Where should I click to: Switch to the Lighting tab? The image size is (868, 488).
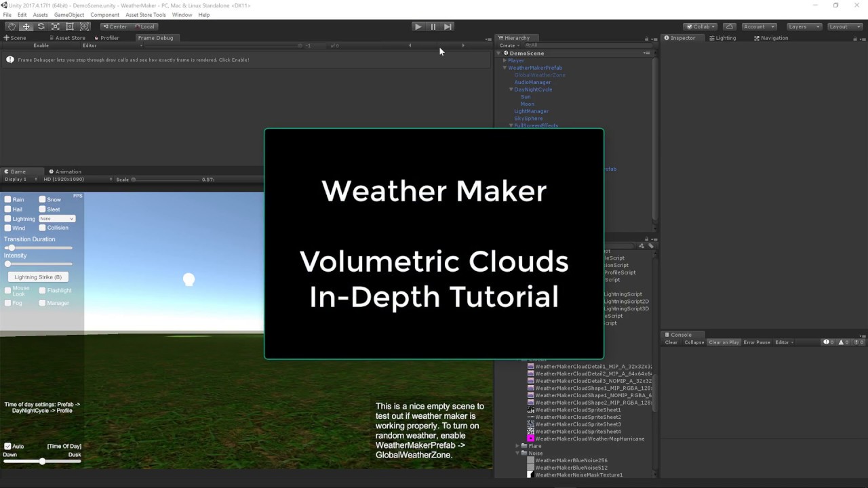722,38
